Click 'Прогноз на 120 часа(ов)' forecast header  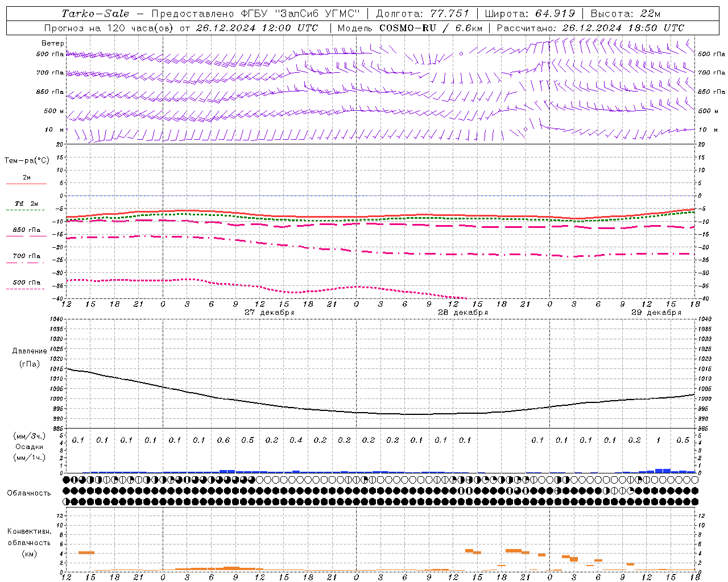tap(109, 28)
